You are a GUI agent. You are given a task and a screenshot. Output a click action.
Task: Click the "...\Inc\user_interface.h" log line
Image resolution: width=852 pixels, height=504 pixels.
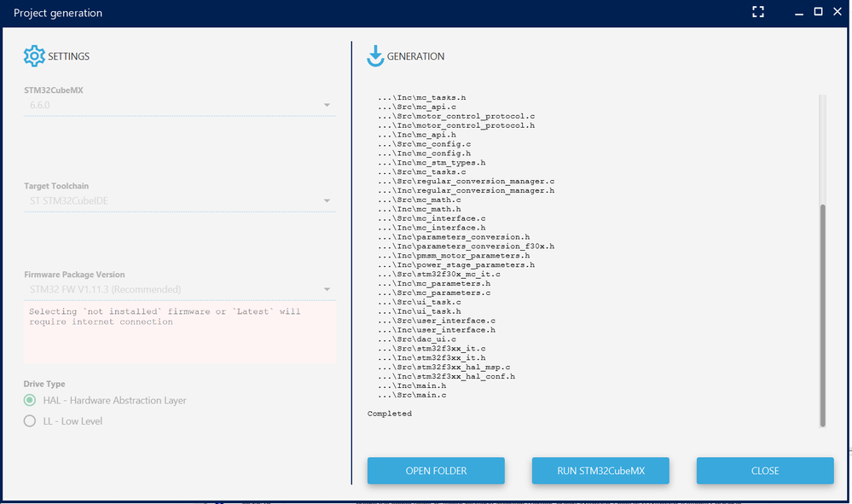[437, 330]
